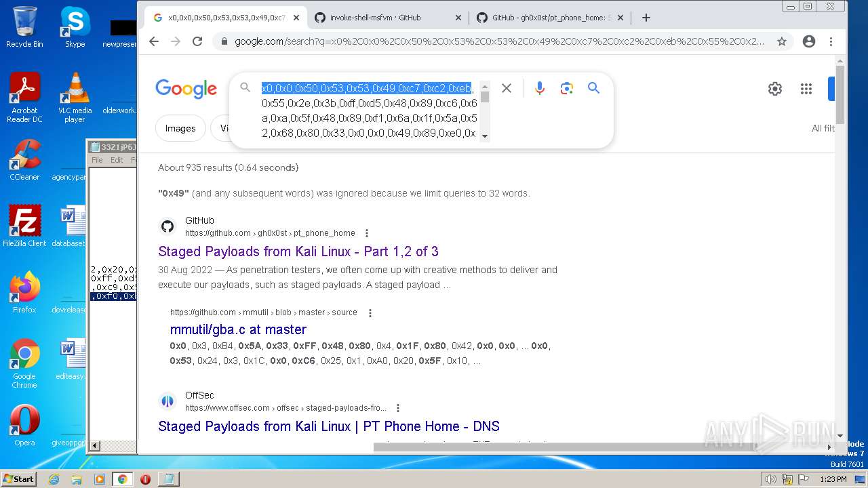Launch FileZilla Client shortcut
Screen dimensions: 868x488
click(24, 226)
